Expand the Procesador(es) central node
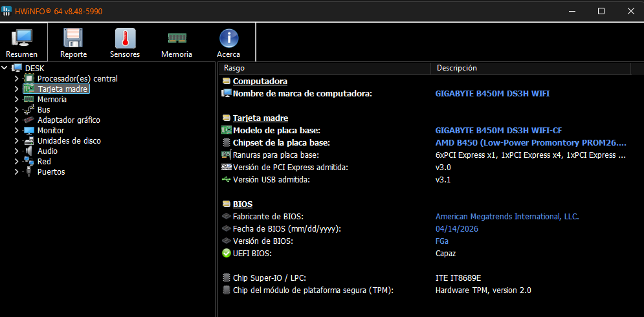 click(x=16, y=78)
